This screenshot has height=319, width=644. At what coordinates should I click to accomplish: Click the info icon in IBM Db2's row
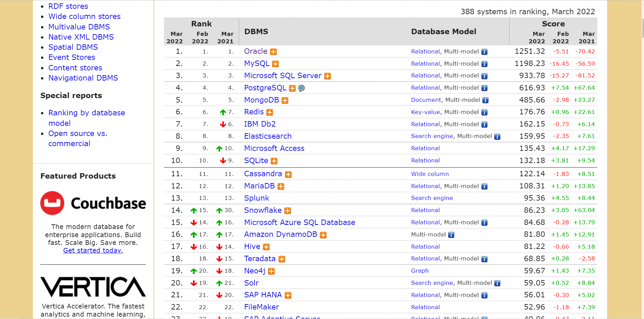tap(484, 124)
